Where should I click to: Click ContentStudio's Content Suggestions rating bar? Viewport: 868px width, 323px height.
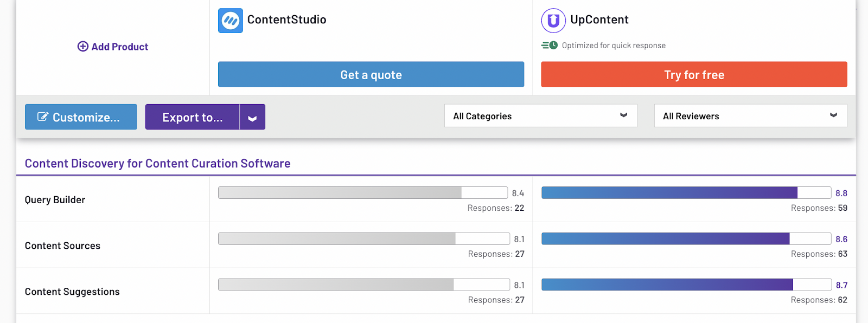tap(362, 285)
